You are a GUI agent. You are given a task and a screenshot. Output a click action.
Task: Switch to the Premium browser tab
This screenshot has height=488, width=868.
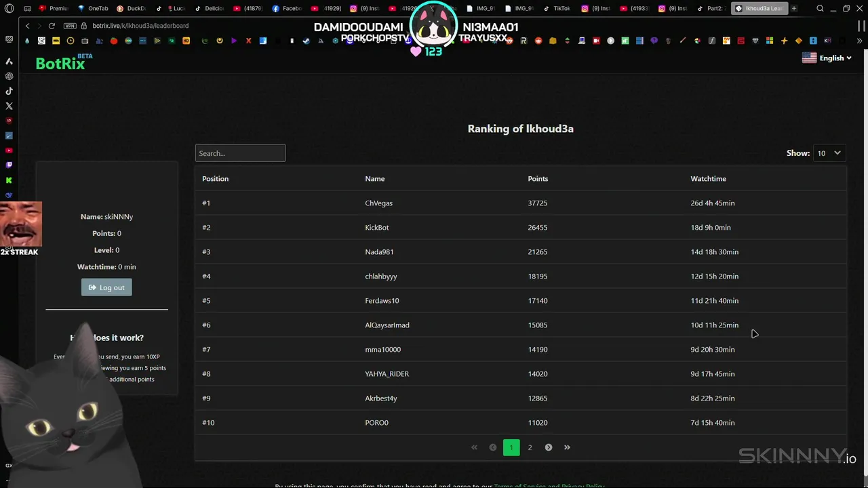coord(54,9)
